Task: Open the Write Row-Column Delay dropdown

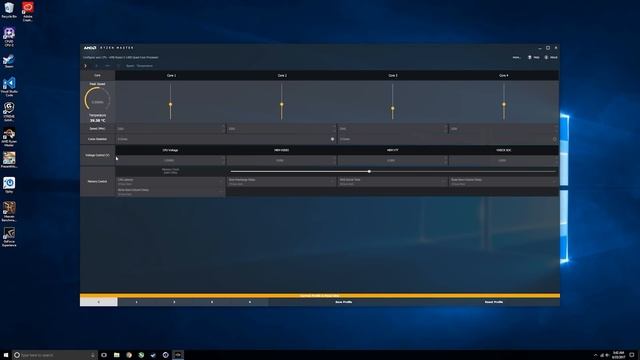Action: 171,192
